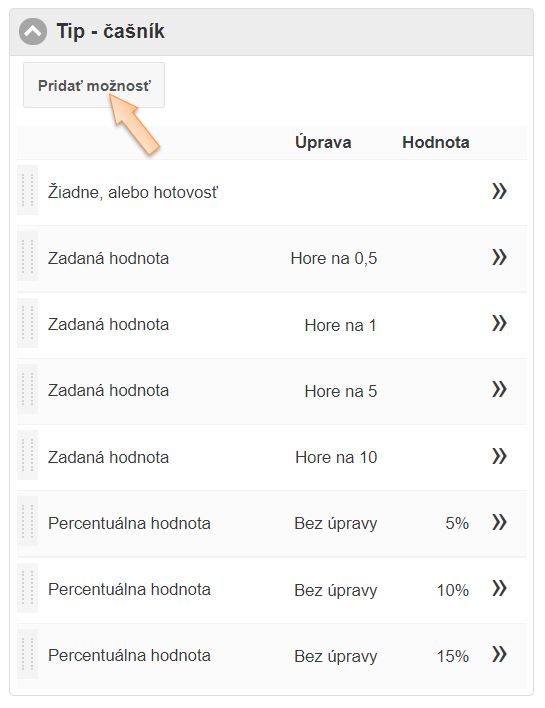This screenshot has height=708, width=545.
Task: Open double-arrow for Hore na 0,5 row
Action: [x=499, y=257]
